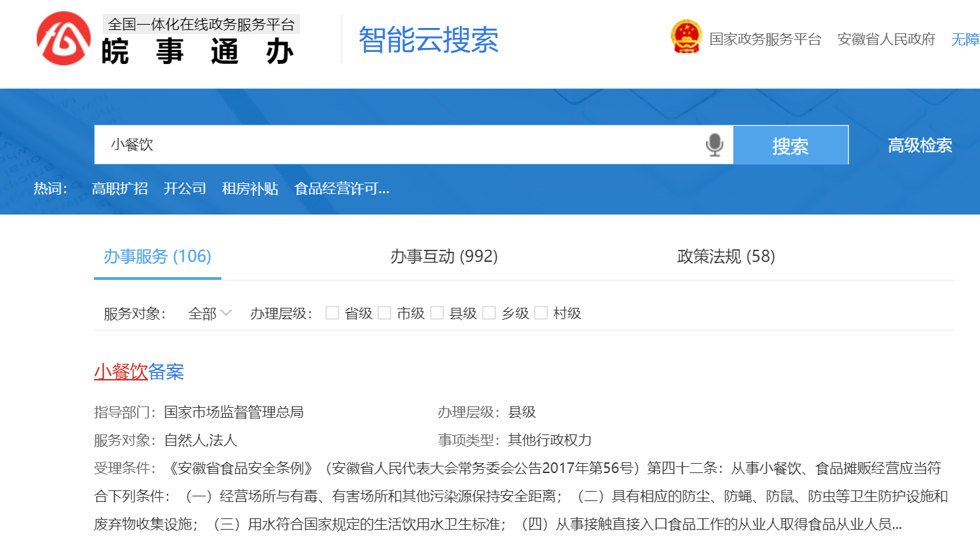Open 高级检索 advanced search

pos(919,145)
